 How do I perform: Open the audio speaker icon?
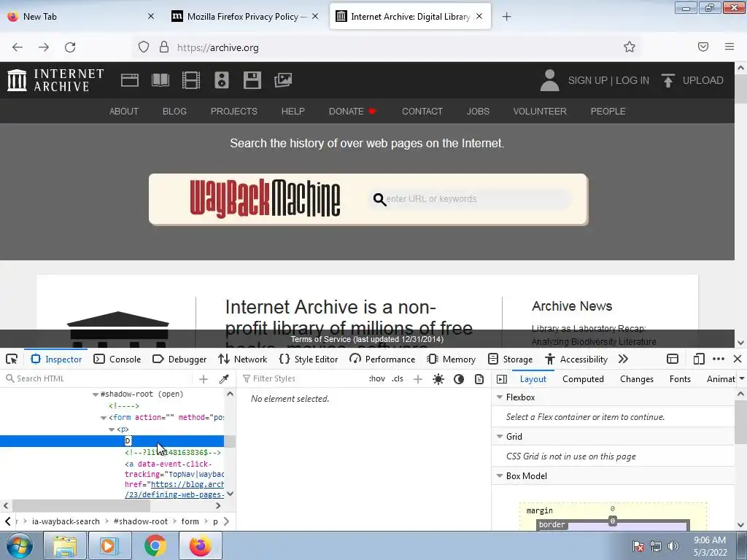click(x=222, y=80)
